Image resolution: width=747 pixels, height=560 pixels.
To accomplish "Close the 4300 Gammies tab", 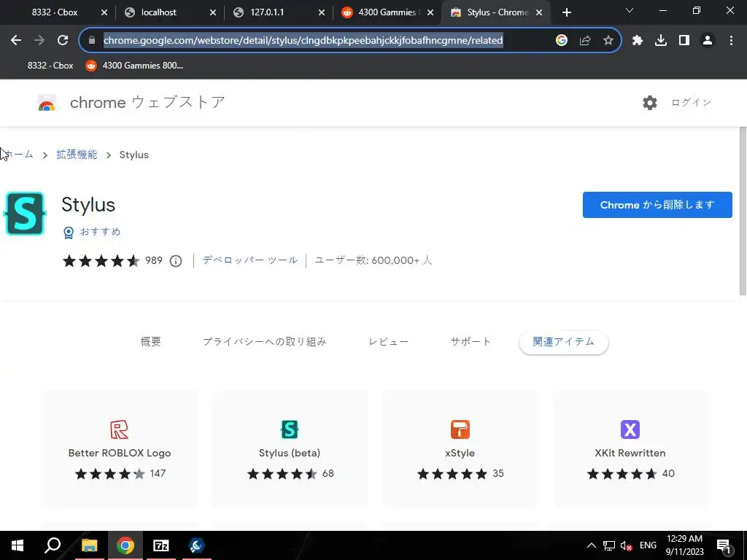I will coord(430,13).
